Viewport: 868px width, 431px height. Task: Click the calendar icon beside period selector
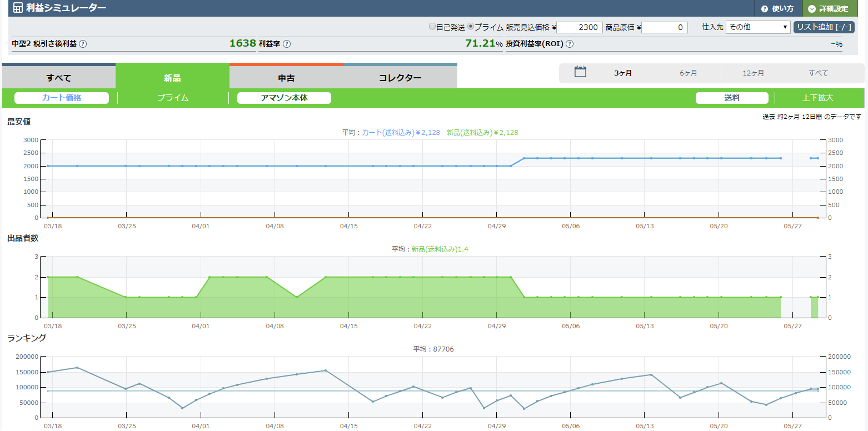pyautogui.click(x=580, y=72)
